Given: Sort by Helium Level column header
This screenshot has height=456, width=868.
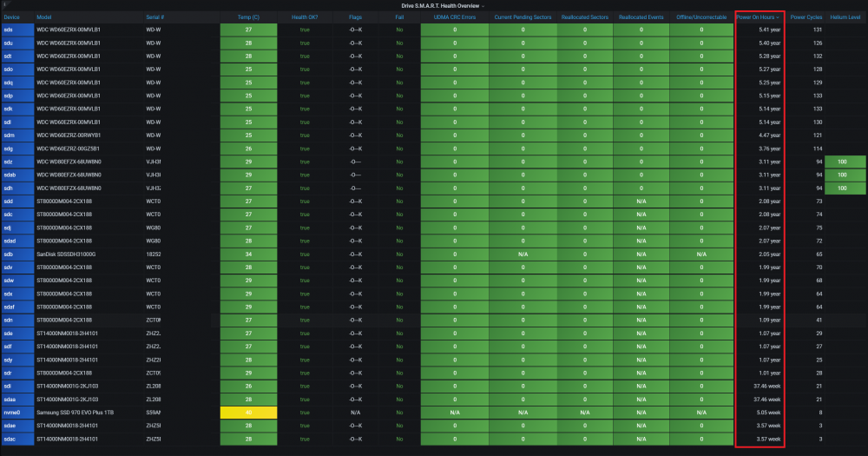Looking at the screenshot, I should point(845,17).
